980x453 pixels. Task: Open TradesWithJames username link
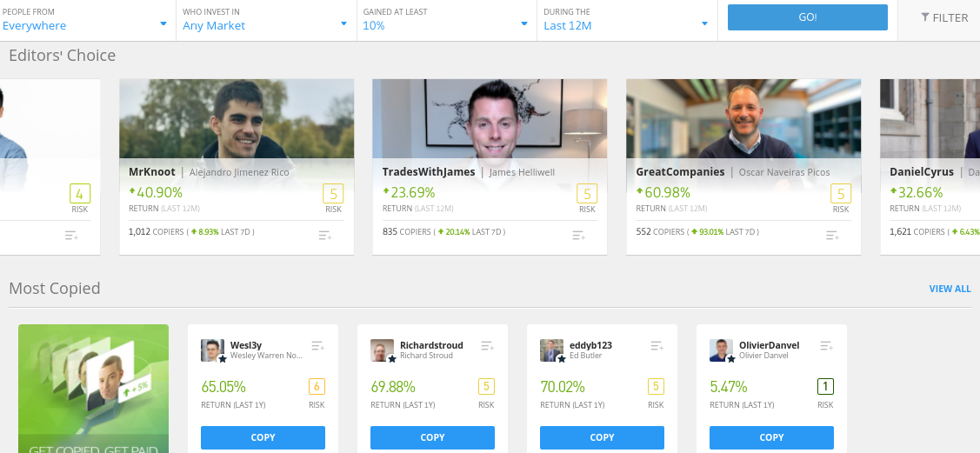(429, 172)
